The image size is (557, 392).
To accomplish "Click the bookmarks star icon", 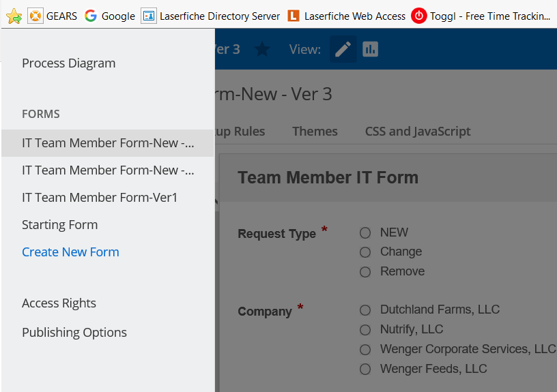I will [14, 16].
